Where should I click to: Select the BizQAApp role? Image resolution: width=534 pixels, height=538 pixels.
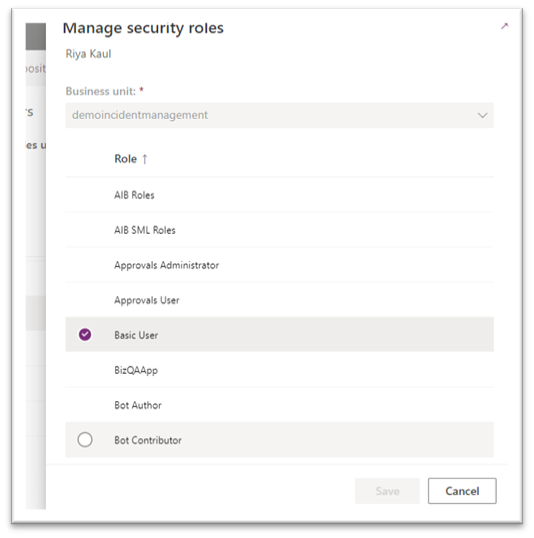point(279,370)
